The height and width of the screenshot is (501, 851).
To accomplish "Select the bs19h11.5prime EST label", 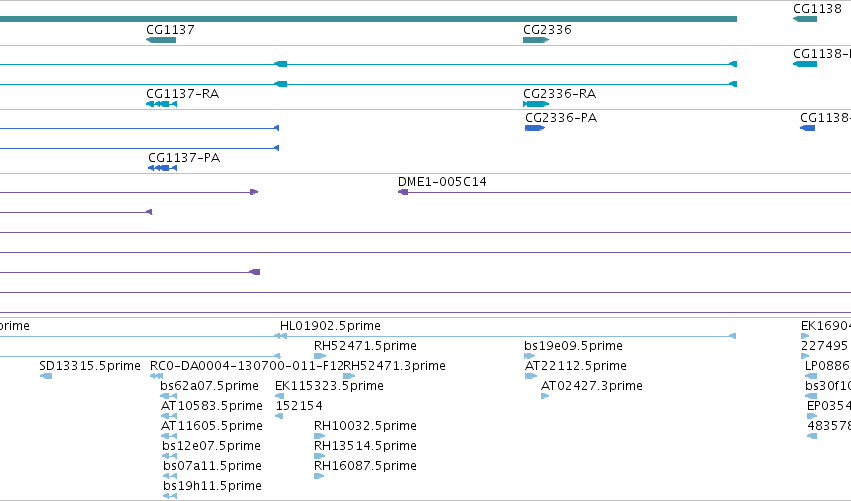I will point(212,486).
